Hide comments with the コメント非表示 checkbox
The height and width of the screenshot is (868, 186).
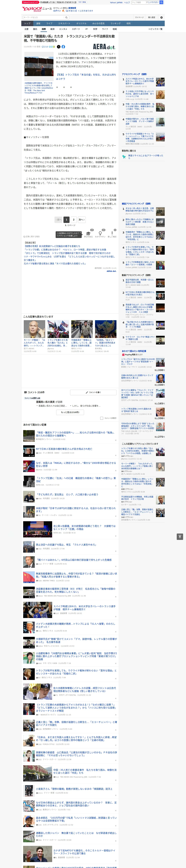(102, 418)
